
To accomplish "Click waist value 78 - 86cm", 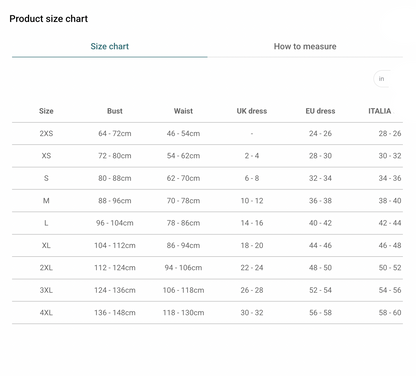I will pos(183,223).
